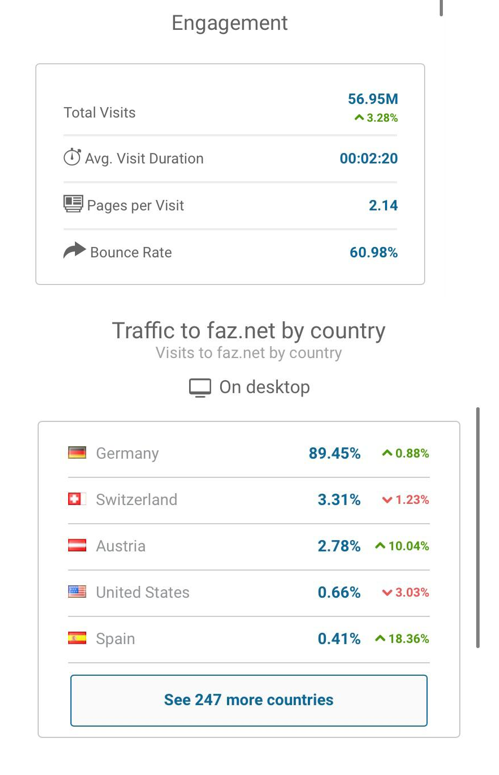Screen dimensions: 499x775
Task: Click Austria's green 10.04% increase arrow
Action: [380, 546]
